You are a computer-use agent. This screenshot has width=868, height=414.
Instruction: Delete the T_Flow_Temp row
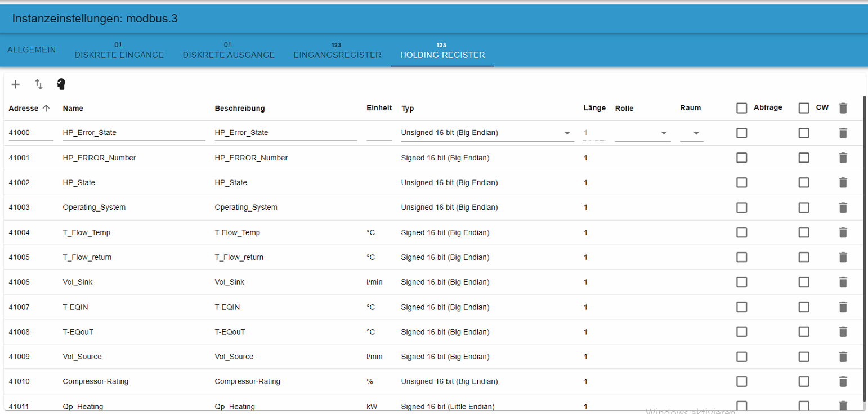pos(843,232)
